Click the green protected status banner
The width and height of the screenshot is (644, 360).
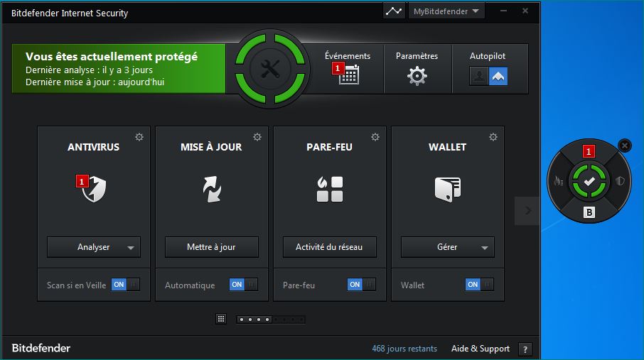click(119, 69)
